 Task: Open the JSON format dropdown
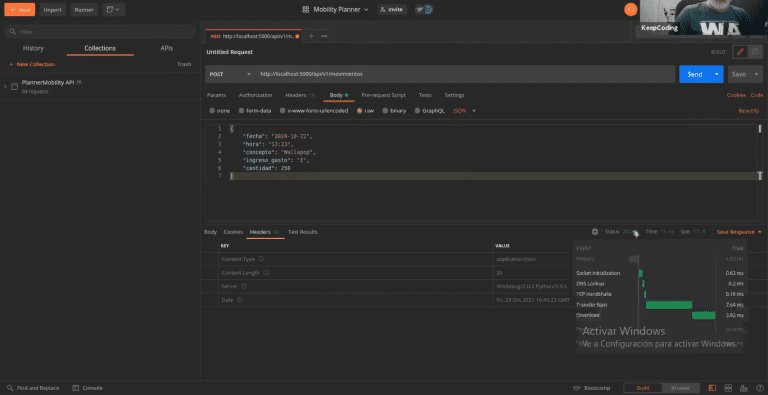click(x=464, y=111)
